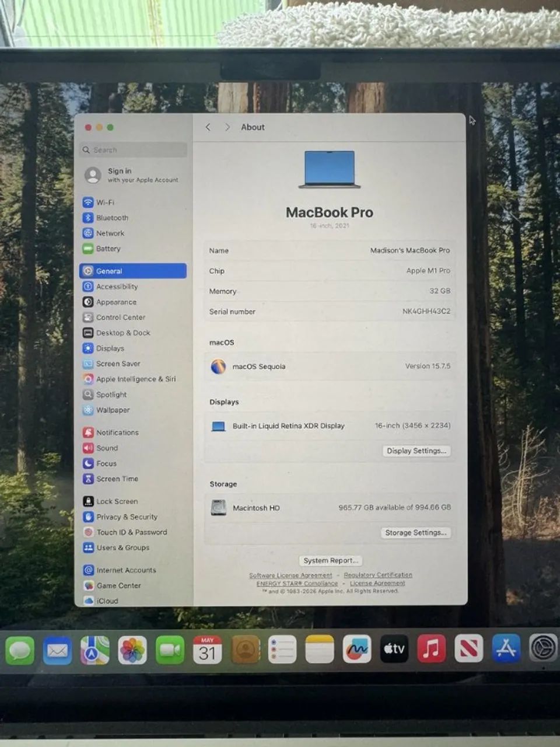The height and width of the screenshot is (747, 560).
Task: Open the ENERGY STAR Compliance link
Action: (297, 583)
